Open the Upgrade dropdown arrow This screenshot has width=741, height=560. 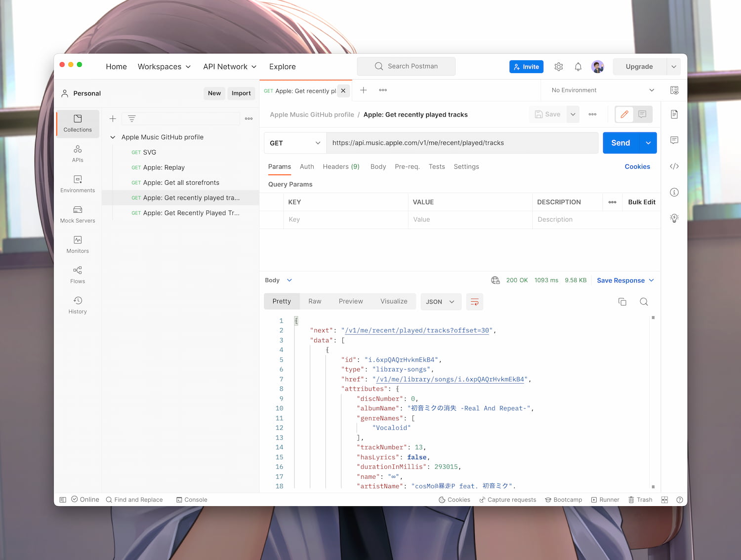[x=674, y=67]
